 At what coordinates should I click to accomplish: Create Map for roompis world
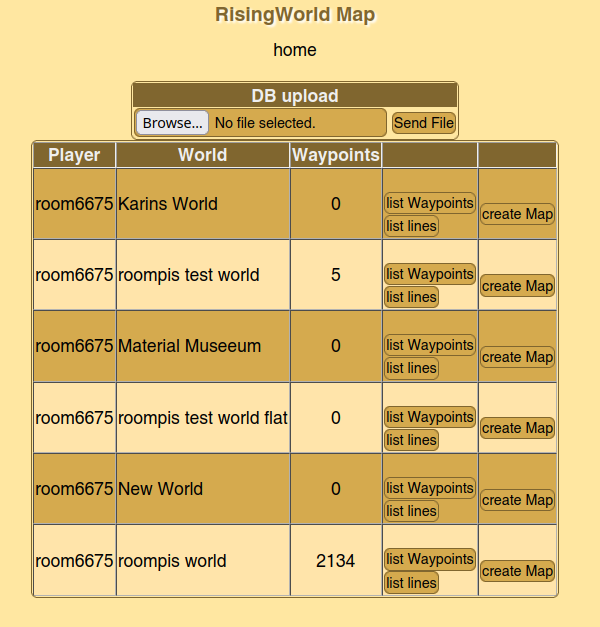click(517, 571)
